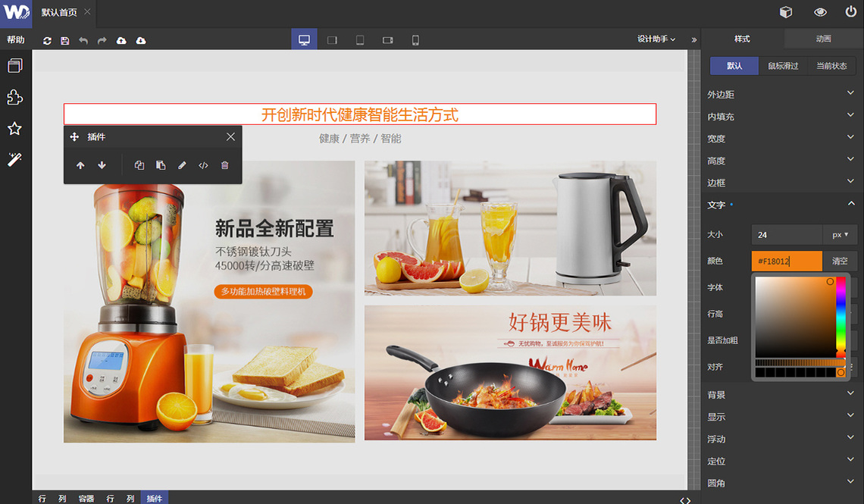Select 容器 in the bottom breadcrumb
The width and height of the screenshot is (864, 504).
coord(86,498)
